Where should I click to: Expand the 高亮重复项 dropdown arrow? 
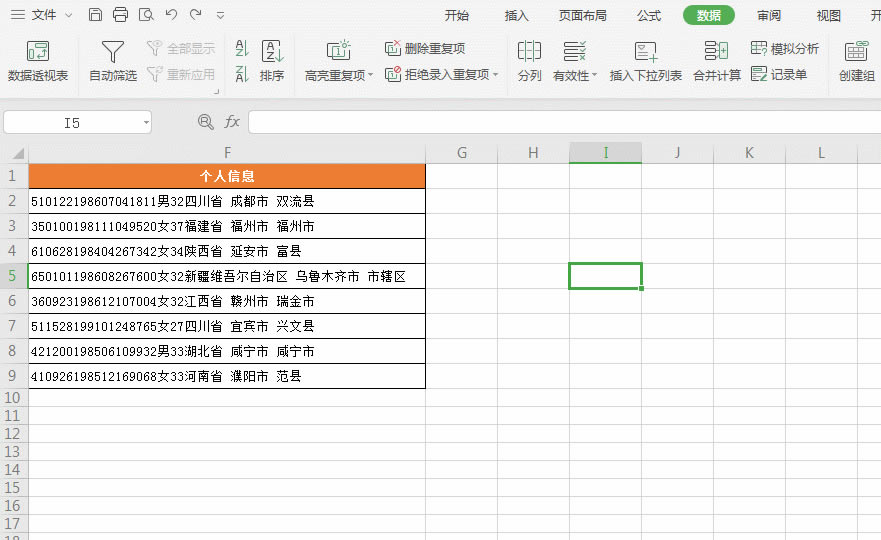[x=371, y=75]
